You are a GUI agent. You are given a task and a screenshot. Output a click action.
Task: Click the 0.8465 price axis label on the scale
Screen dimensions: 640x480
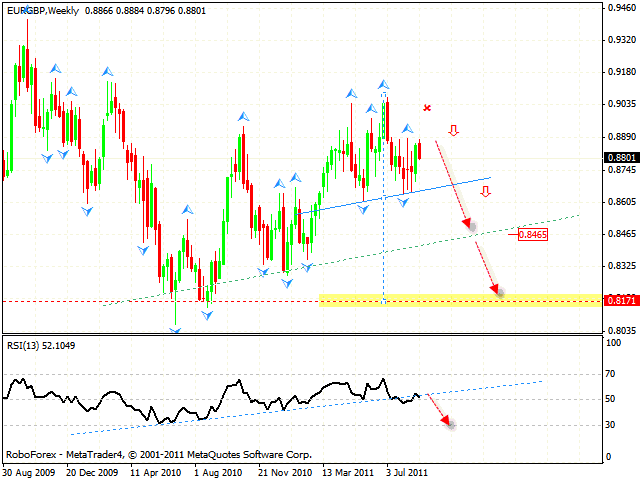coord(622,234)
